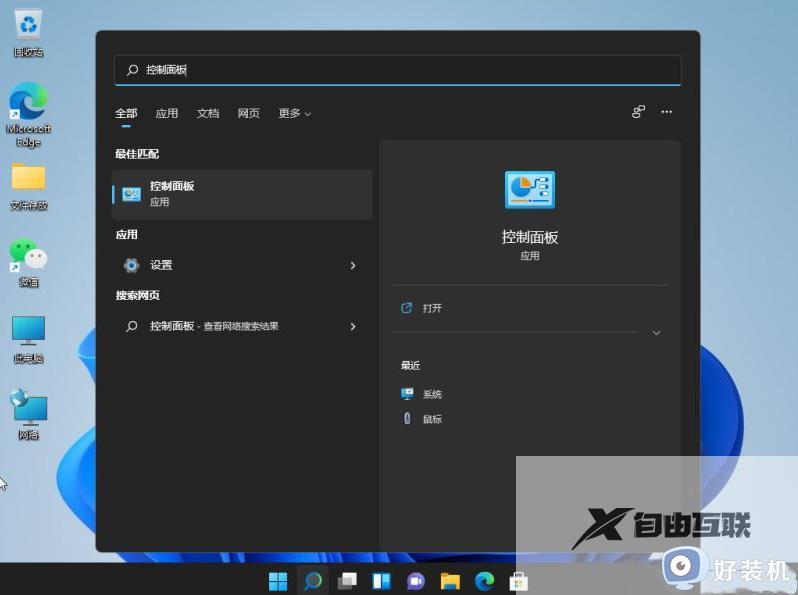798x595 pixels.
Task: Switch to the 网页 tab
Action: point(248,114)
